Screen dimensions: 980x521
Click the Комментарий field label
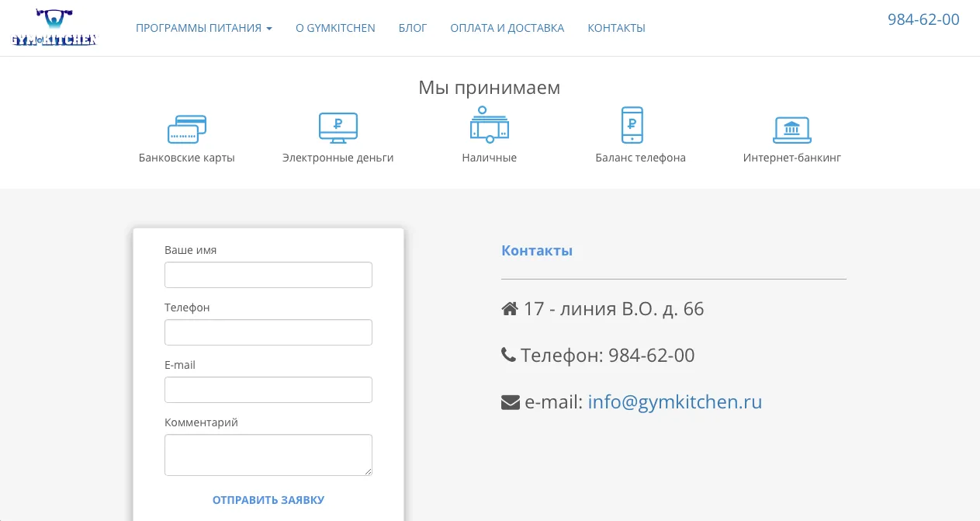click(x=202, y=422)
